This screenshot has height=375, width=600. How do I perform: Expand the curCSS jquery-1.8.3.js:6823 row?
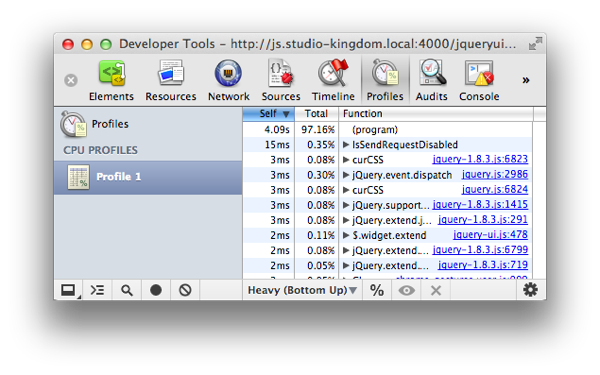346,160
